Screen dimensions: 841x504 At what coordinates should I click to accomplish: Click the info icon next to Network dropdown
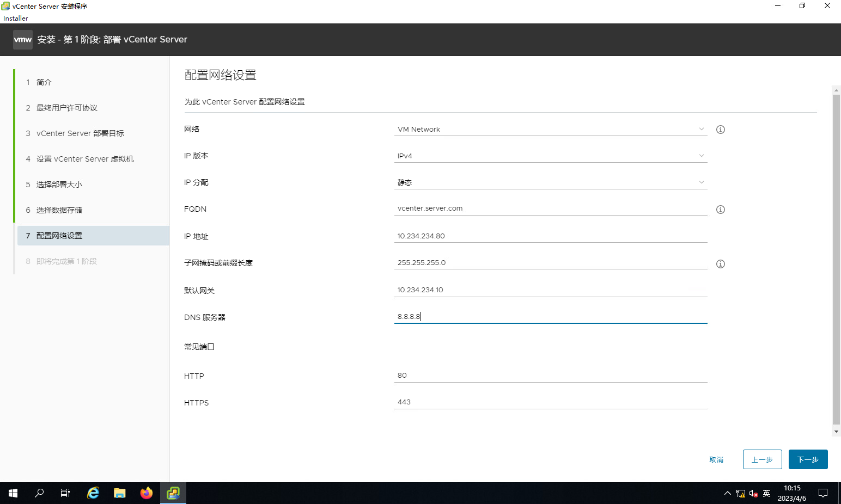[720, 130]
